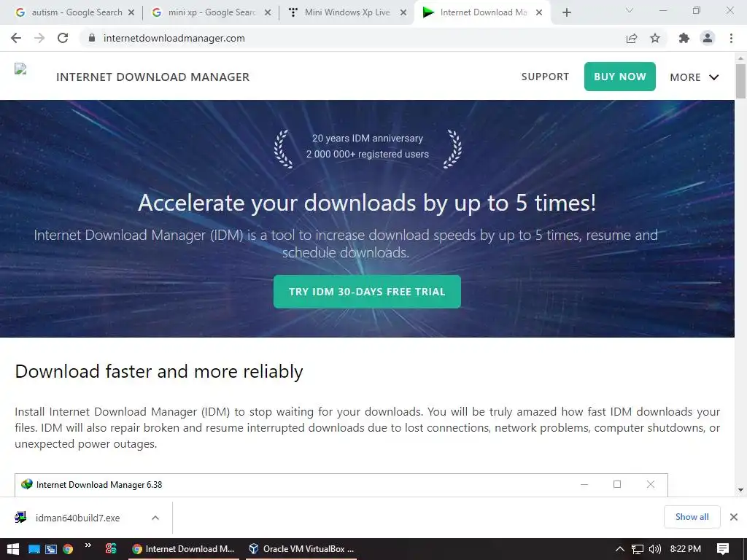Close the Internet Download Manager tab
747x560 pixels.
point(539,13)
